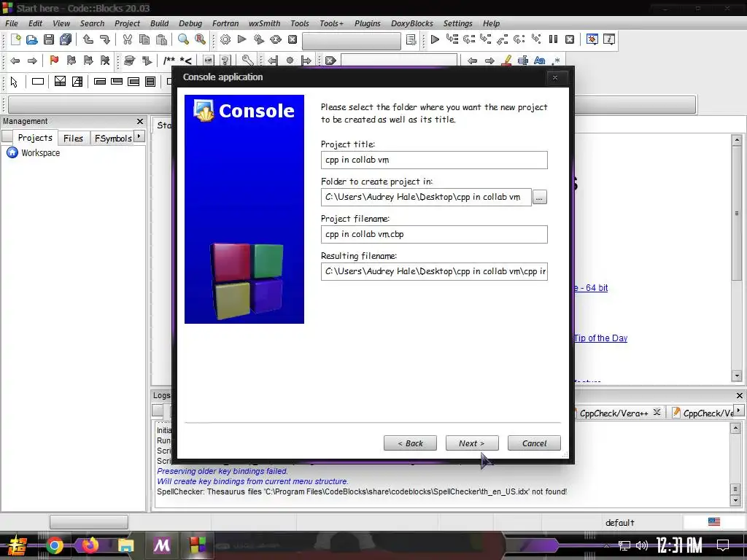This screenshot has height=560, width=747.
Task: Click the Cut scissors icon
Action: click(x=127, y=39)
